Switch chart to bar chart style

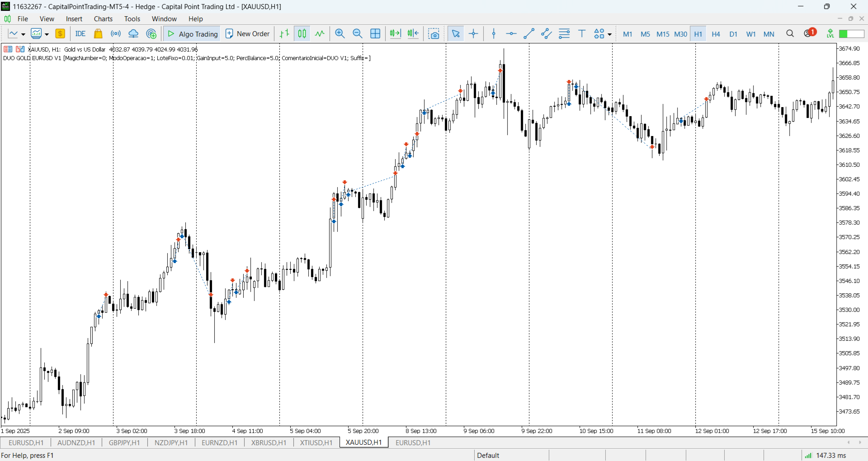(284, 34)
